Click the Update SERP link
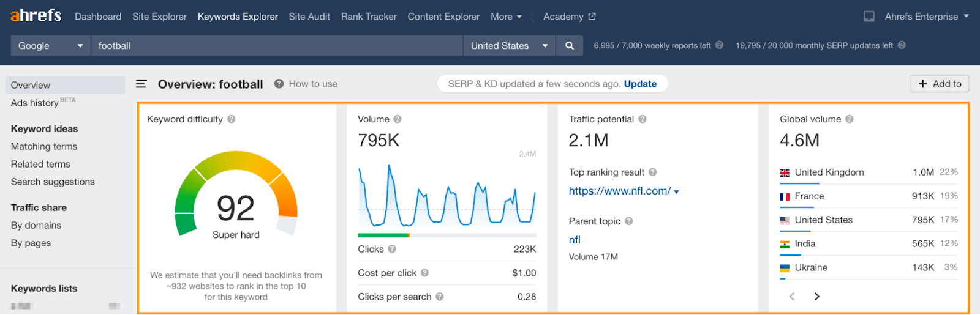 pyautogui.click(x=640, y=84)
